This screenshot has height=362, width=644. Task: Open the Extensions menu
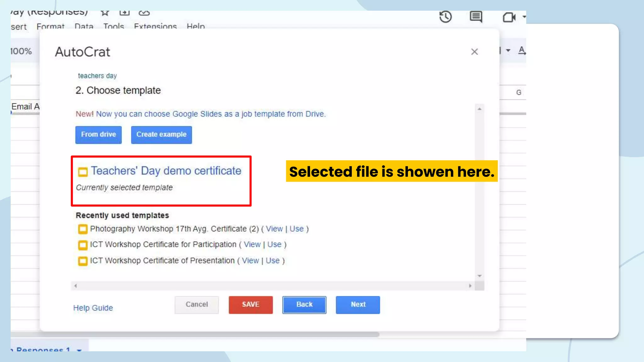click(155, 26)
